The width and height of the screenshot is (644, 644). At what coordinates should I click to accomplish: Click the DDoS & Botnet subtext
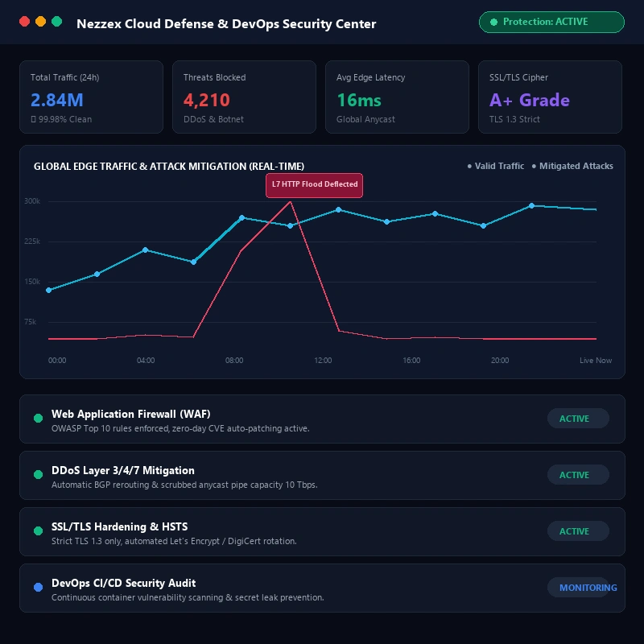(x=213, y=119)
